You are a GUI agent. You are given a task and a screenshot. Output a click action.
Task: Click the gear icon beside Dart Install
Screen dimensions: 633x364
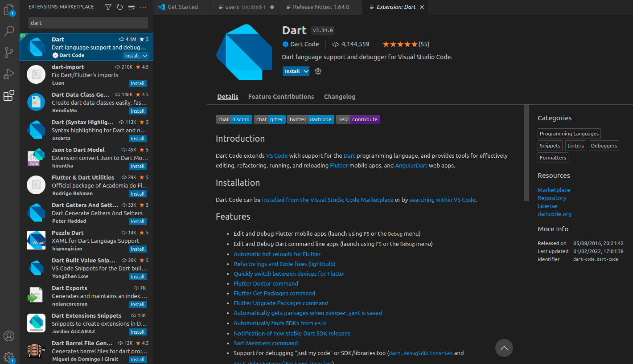pyautogui.click(x=318, y=71)
